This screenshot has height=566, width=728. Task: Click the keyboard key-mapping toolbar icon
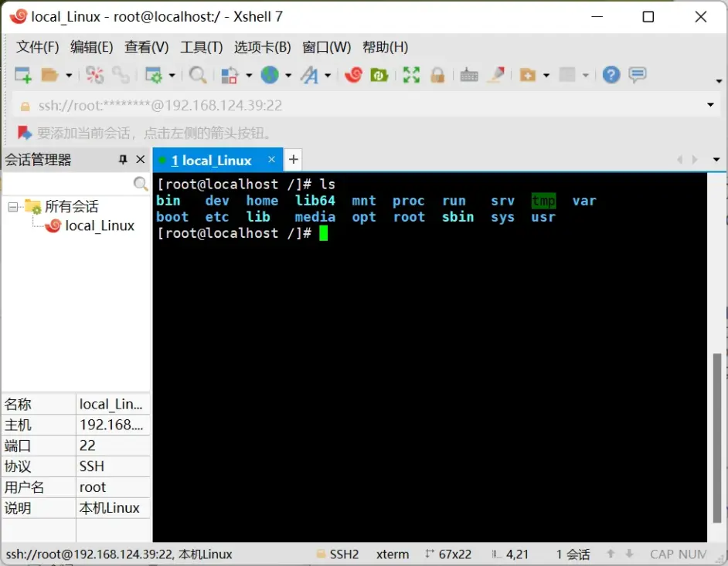tap(469, 75)
